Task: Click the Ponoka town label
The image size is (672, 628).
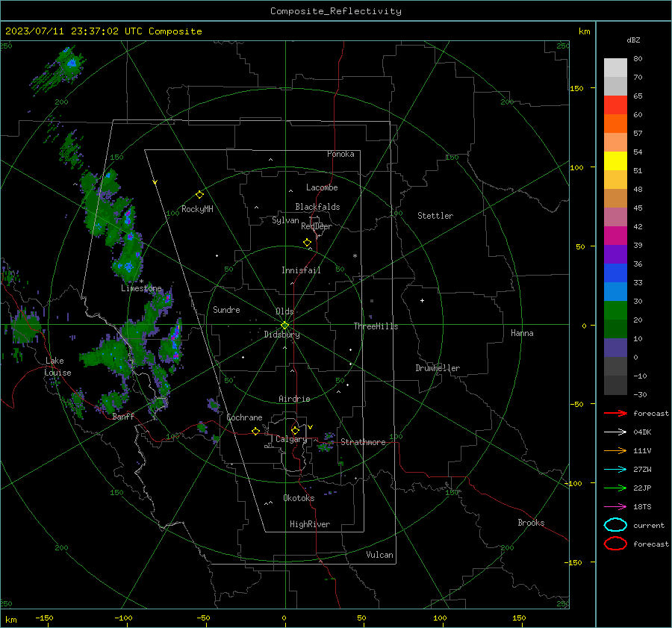Action: point(340,154)
